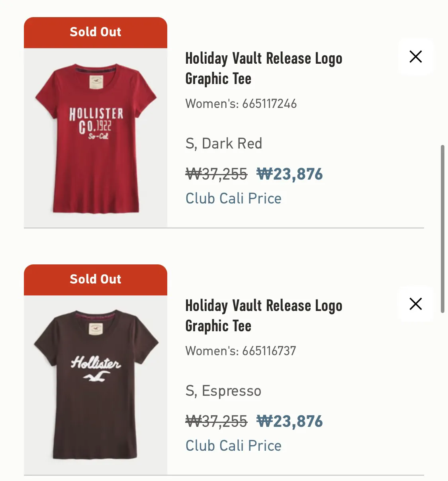Click the strikethrough price ₩37,255 on the second item

pyautogui.click(x=216, y=421)
